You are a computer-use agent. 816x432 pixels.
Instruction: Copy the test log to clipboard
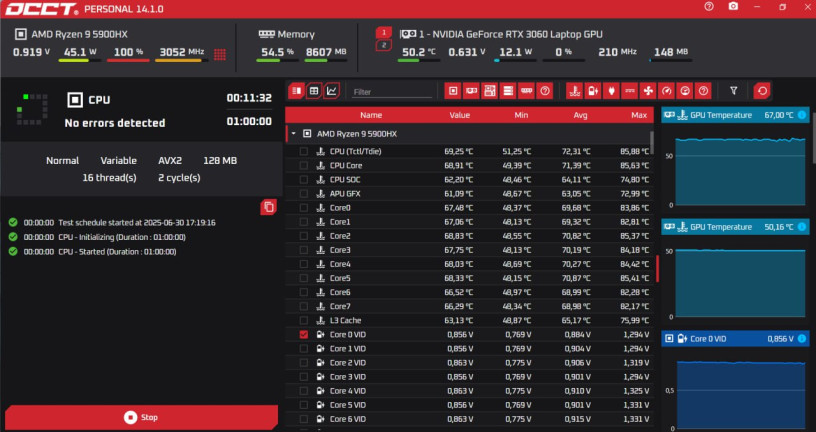coord(269,207)
